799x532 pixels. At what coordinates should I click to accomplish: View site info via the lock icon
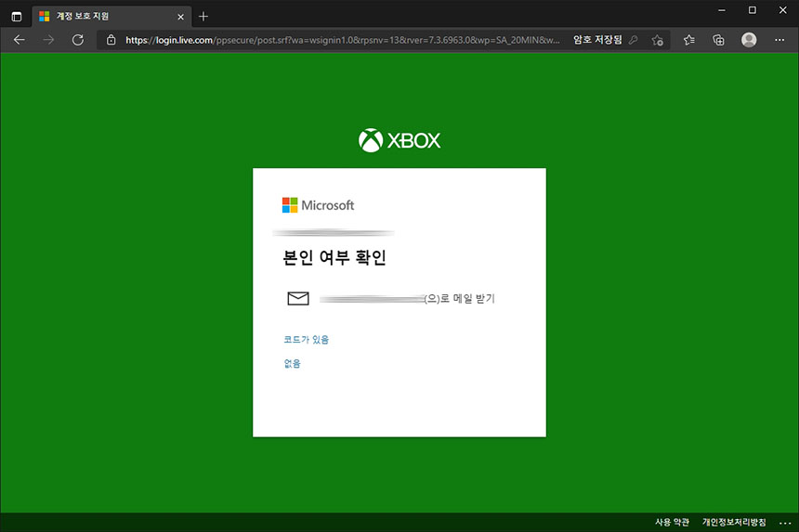coord(111,40)
